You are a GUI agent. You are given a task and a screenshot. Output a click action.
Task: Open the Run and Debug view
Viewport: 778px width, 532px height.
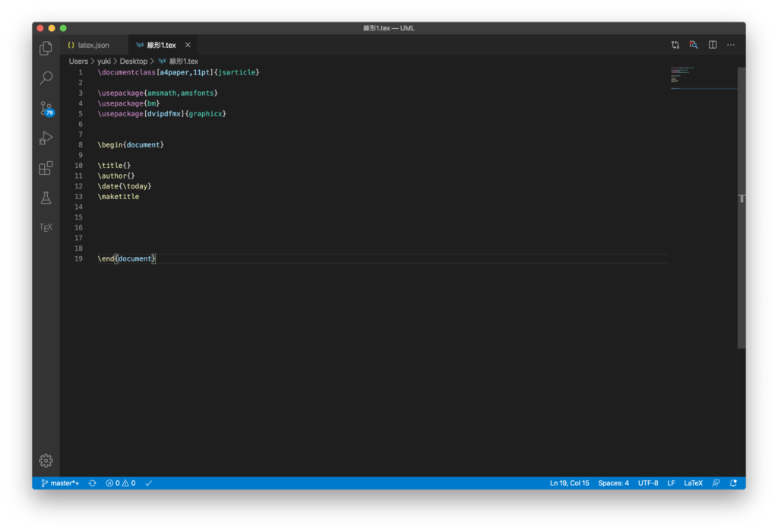[x=46, y=138]
